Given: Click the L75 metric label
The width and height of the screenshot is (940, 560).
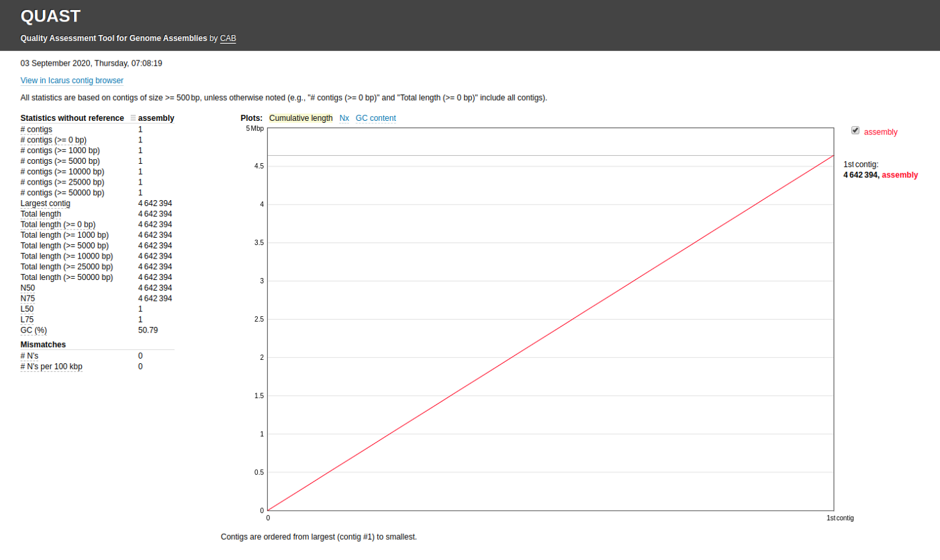Looking at the screenshot, I should (x=27, y=320).
